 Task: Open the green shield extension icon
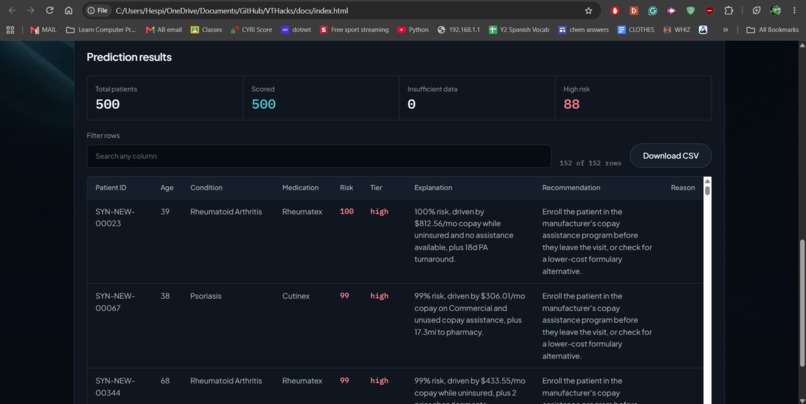coord(690,10)
